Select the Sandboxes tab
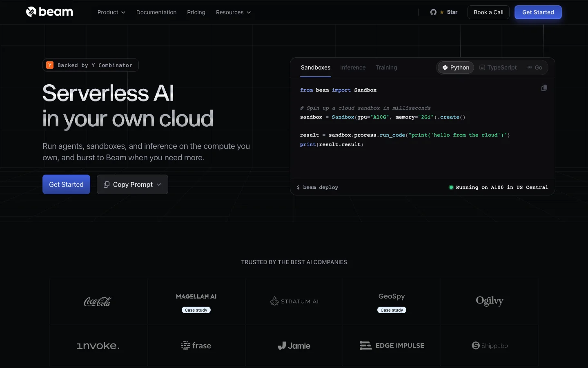588x368 pixels. (x=316, y=67)
